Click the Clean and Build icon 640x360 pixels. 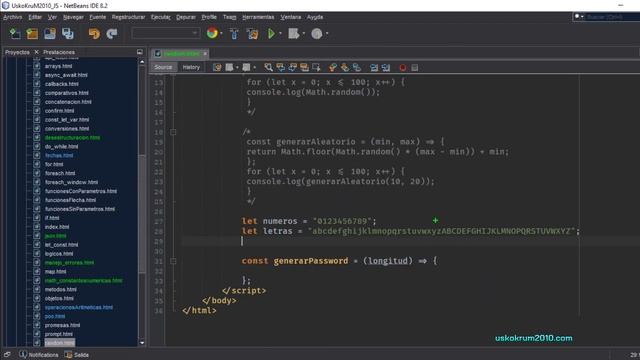tap(253, 33)
